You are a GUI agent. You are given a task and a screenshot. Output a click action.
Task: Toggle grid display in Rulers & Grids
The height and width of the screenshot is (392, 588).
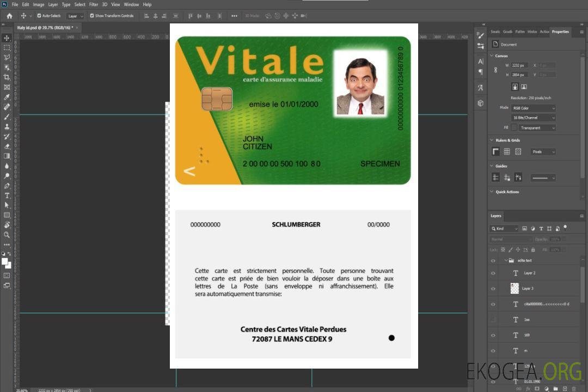pos(507,151)
